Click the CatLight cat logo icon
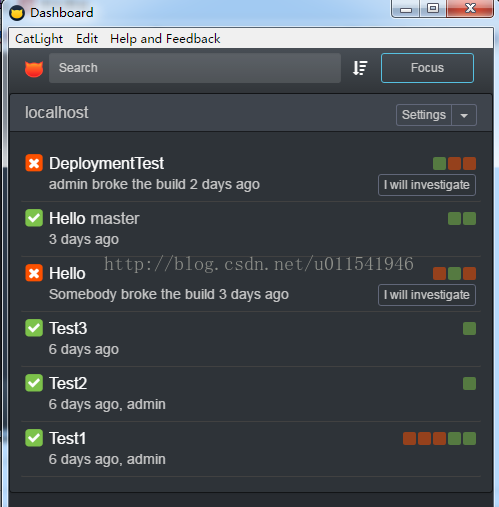Image resolution: width=499 pixels, height=507 pixels. tap(34, 69)
